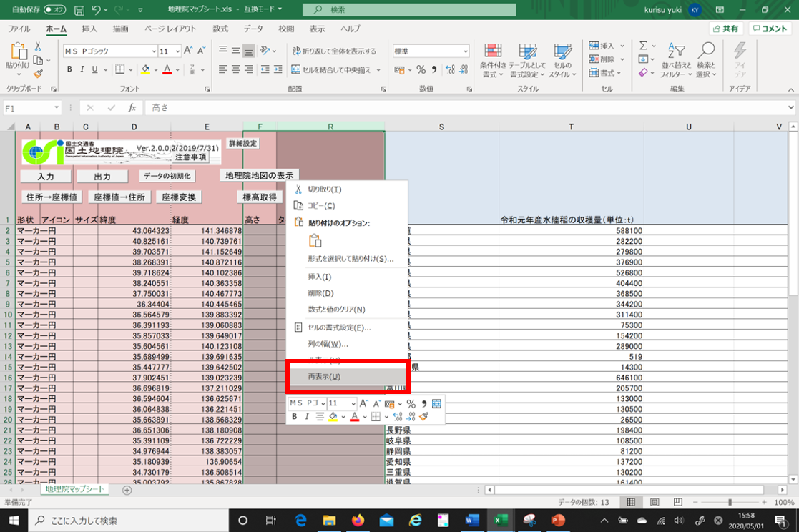Align text left in ribbon
Viewport: 799px width, 532px height.
coord(222,69)
